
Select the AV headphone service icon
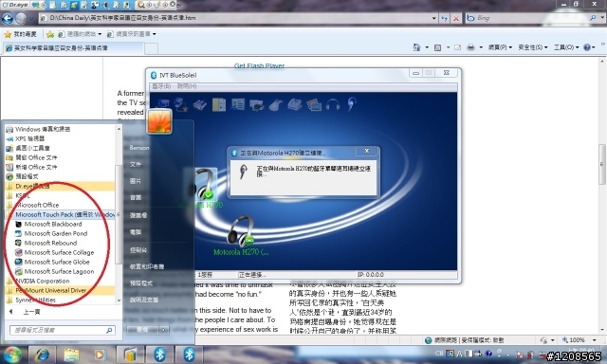(333, 105)
